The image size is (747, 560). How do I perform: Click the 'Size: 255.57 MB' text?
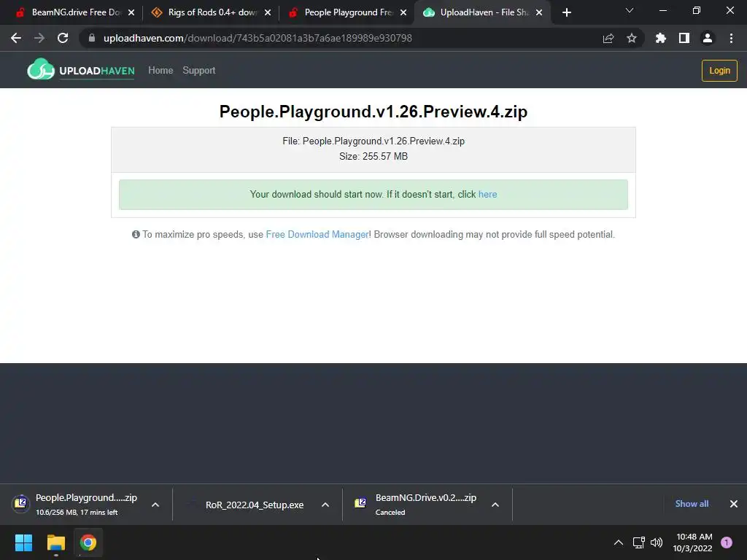coord(373,156)
